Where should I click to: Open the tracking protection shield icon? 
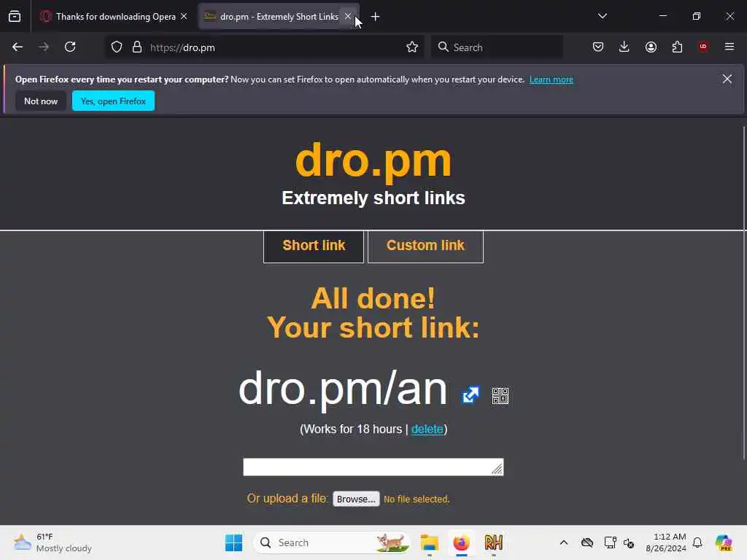point(117,47)
